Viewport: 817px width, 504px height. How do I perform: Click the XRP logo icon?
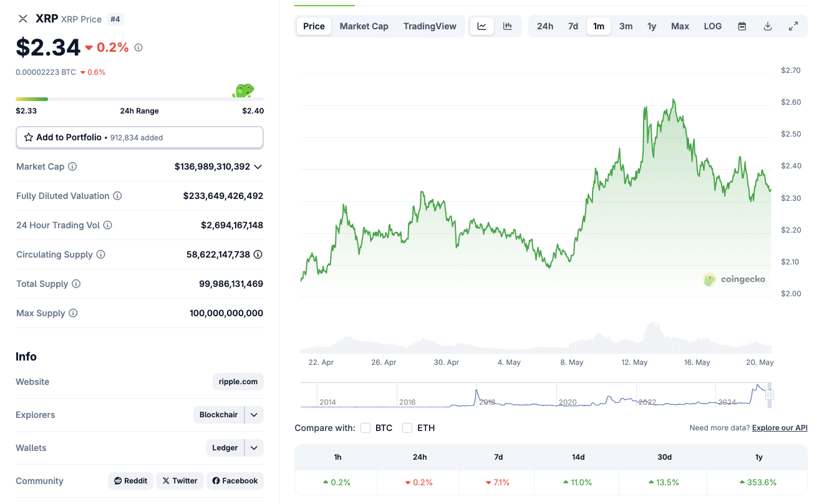click(x=23, y=19)
